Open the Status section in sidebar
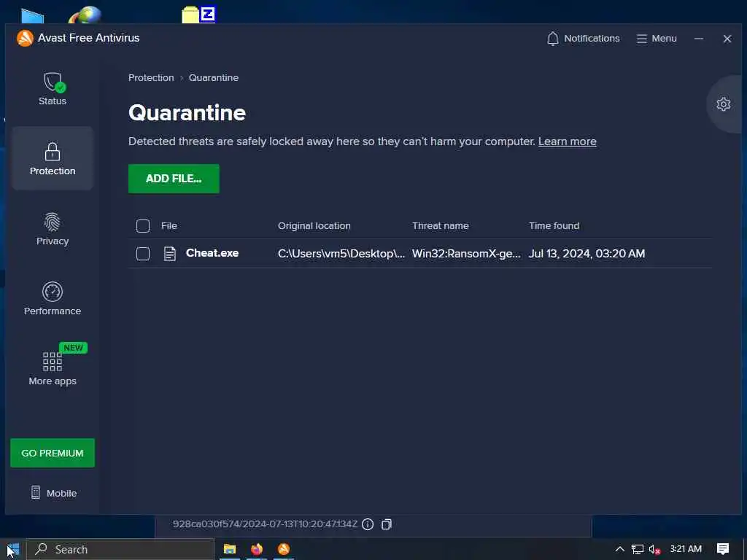Screen dimensions: 747x560 (x=53, y=88)
